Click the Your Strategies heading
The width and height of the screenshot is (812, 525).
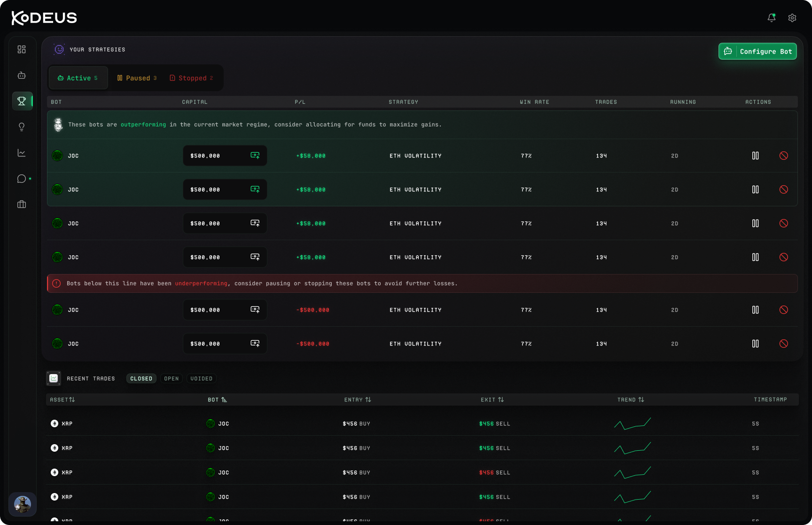pyautogui.click(x=97, y=50)
